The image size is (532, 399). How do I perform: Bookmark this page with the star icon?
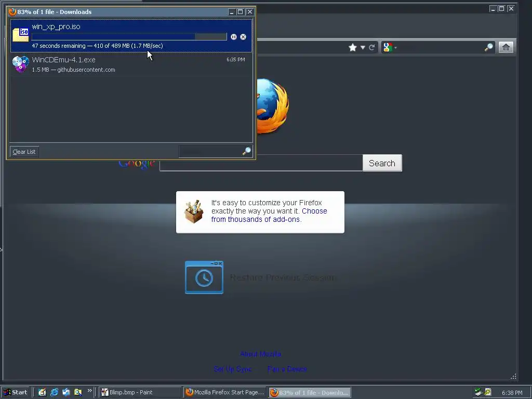tap(353, 47)
